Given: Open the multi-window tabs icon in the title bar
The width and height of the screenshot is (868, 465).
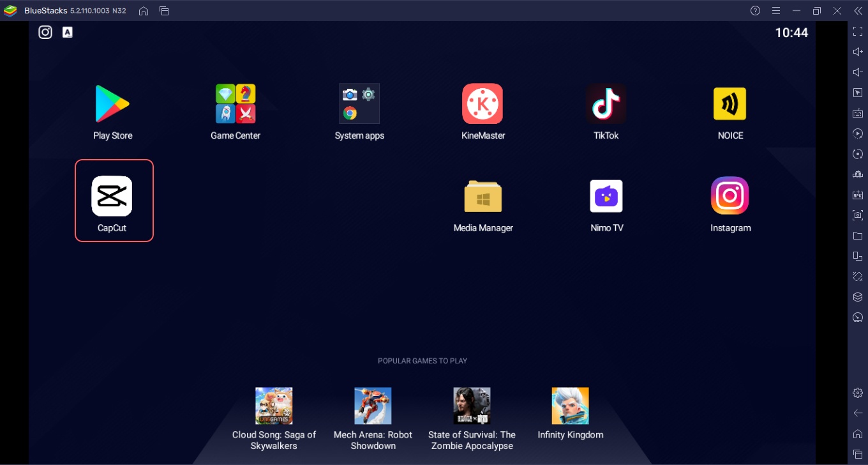Looking at the screenshot, I should pyautogui.click(x=164, y=11).
